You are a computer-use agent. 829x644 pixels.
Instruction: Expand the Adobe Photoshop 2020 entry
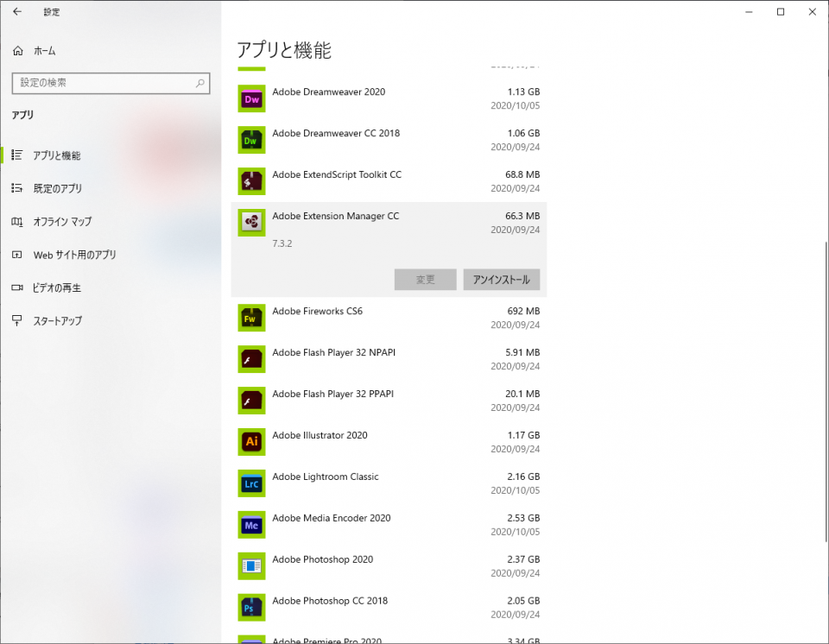(389, 566)
